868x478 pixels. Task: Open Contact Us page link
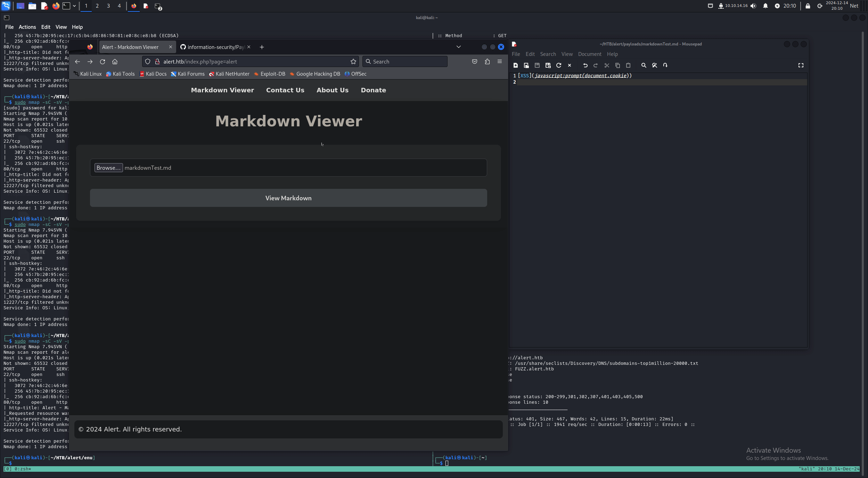[285, 90]
